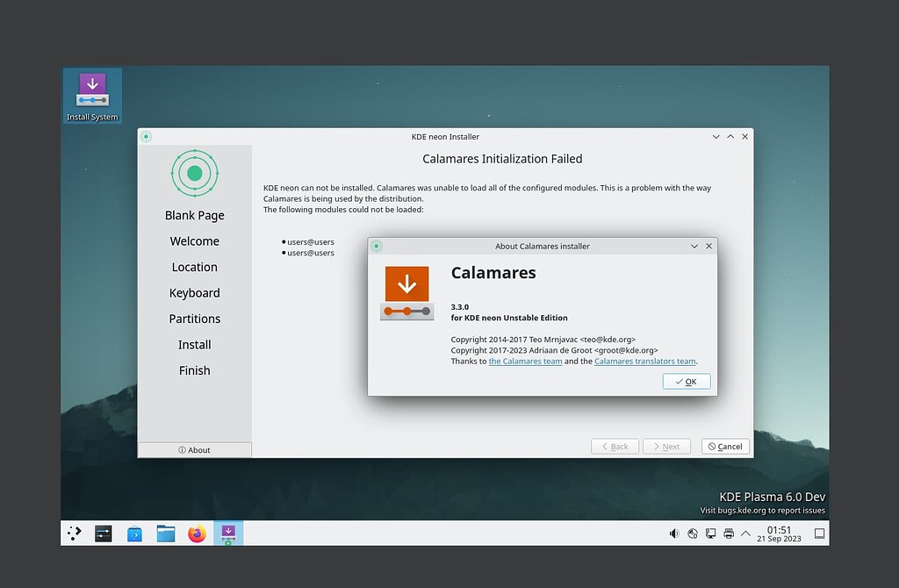The width and height of the screenshot is (899, 588).
Task: Select the Partitions step
Action: pos(194,319)
